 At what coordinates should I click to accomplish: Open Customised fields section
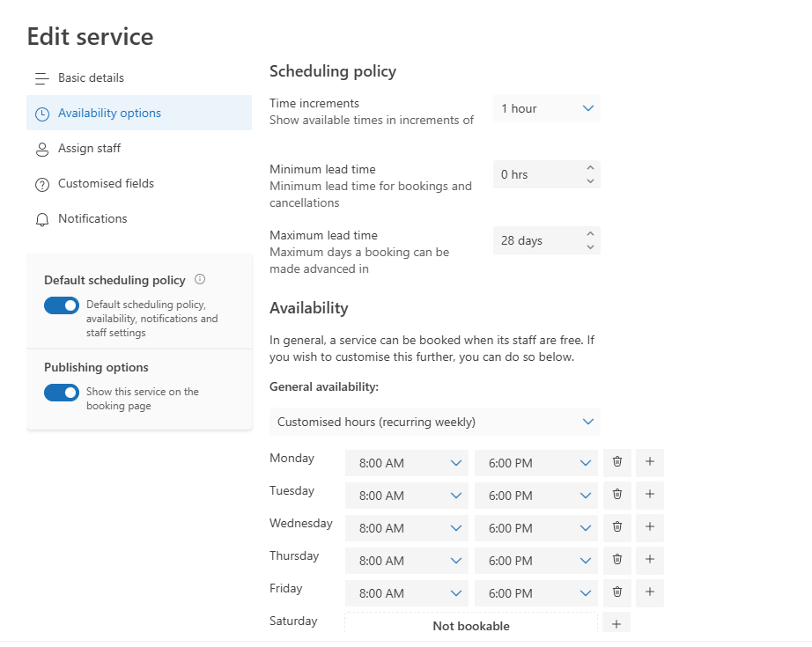point(139,183)
